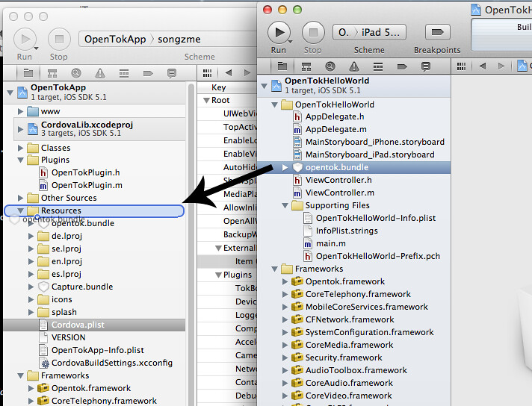Collapse the Supporting Files group
The image size is (532, 406).
point(285,205)
